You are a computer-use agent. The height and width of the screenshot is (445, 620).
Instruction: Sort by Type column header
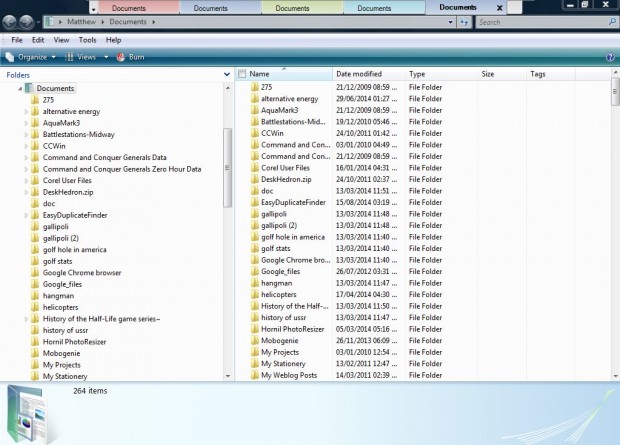click(x=442, y=74)
